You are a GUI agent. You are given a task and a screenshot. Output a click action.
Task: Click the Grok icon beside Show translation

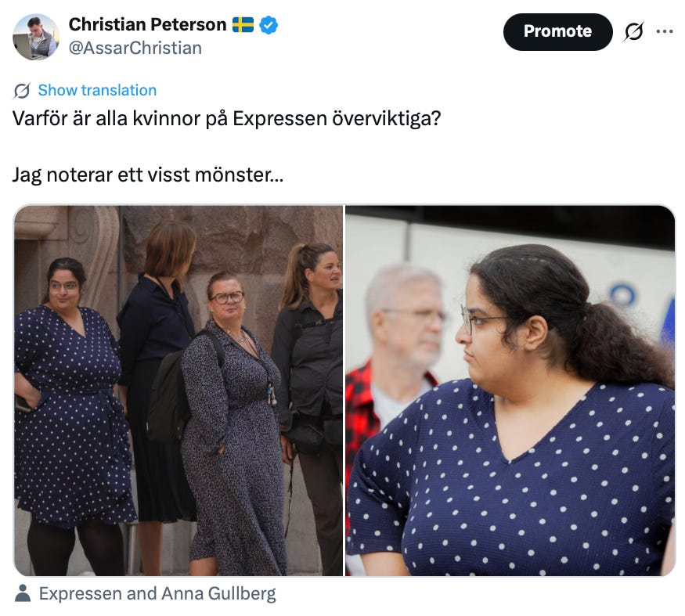click(22, 91)
